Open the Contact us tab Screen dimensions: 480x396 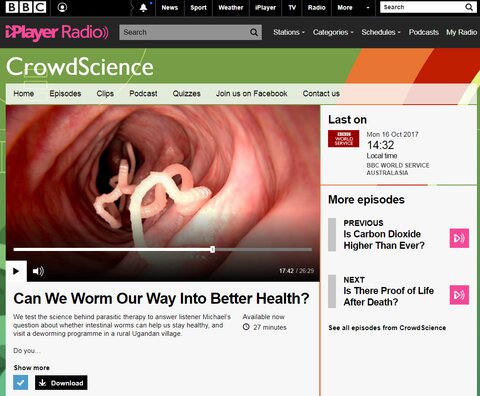pos(321,93)
